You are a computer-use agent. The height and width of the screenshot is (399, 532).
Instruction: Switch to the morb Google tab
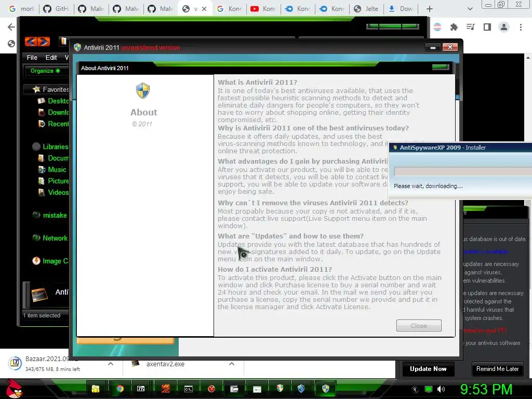(22, 9)
